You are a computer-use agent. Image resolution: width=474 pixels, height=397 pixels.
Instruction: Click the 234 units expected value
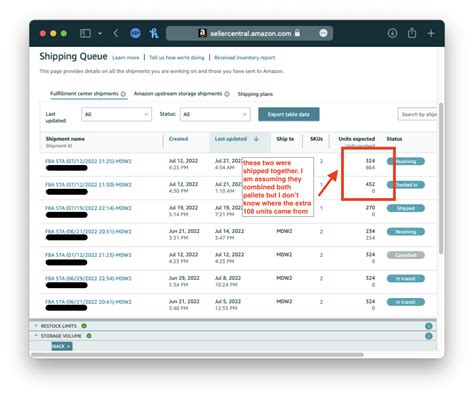(370, 231)
